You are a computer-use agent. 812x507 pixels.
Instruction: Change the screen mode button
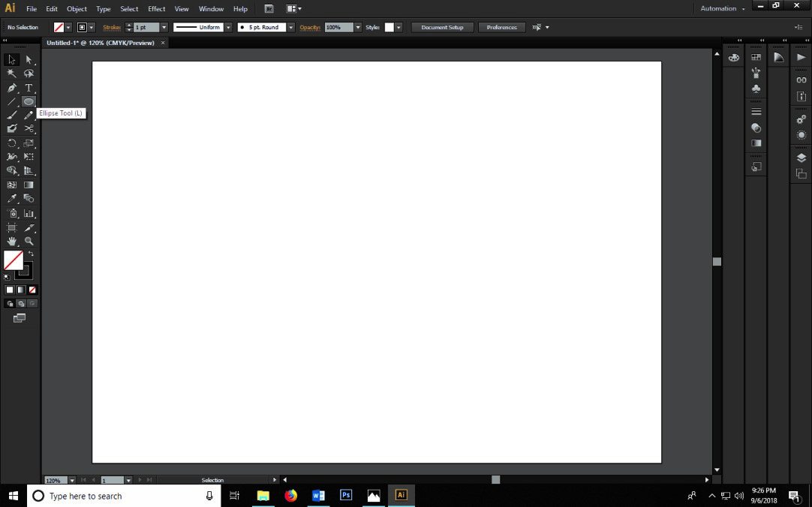(20, 318)
